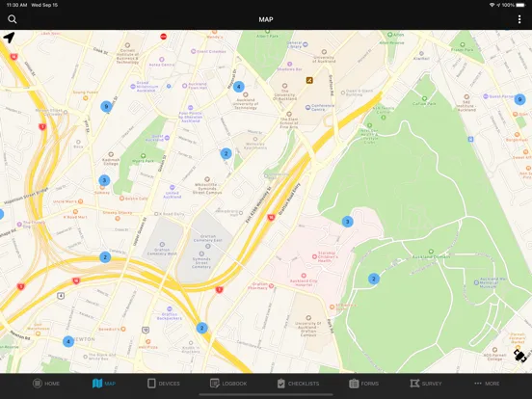This screenshot has height=399, width=532.
Task: Show the More tab options
Action: pos(487,384)
